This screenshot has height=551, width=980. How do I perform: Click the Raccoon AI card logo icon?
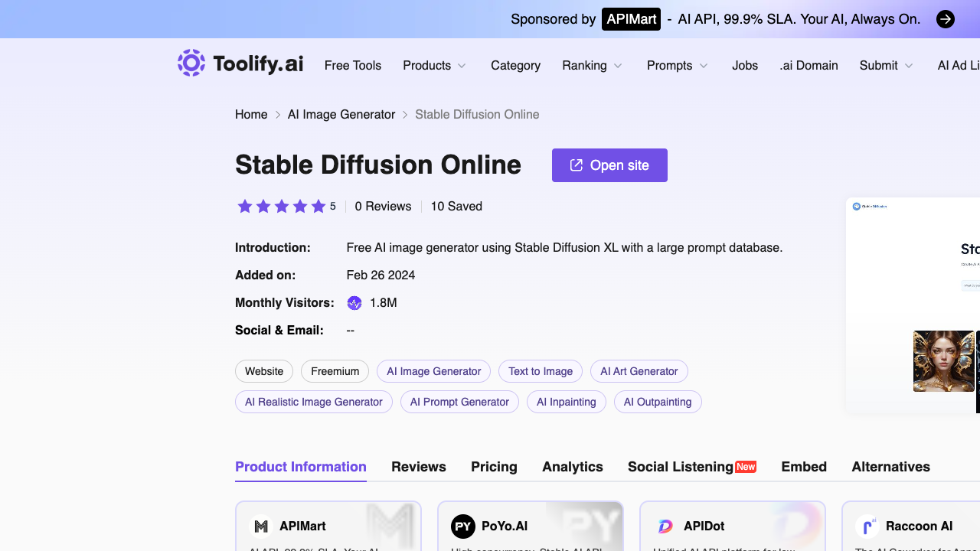coord(867,527)
